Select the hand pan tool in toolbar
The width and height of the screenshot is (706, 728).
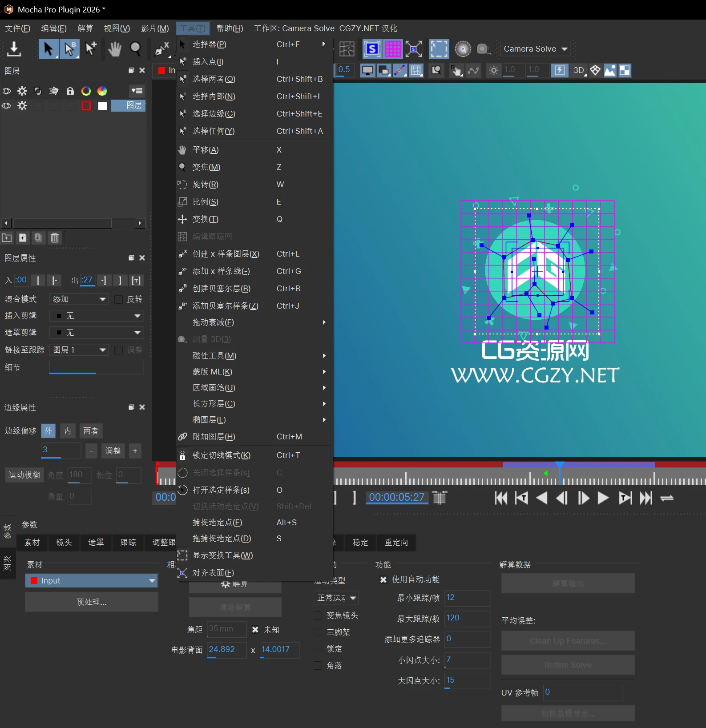point(114,49)
